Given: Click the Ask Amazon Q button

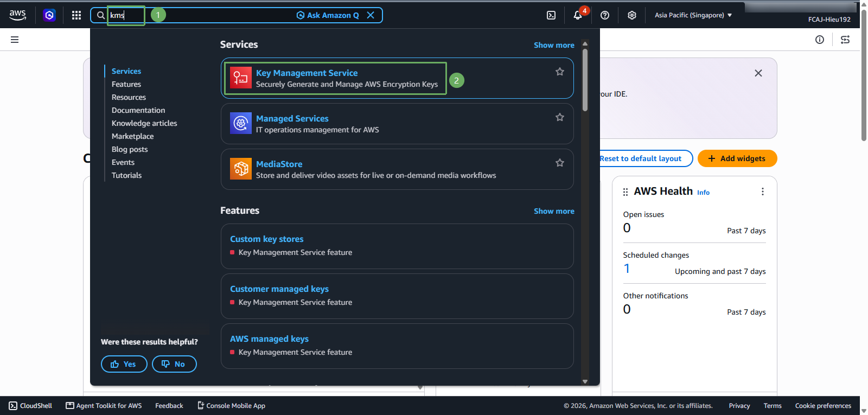Looking at the screenshot, I should click(328, 15).
